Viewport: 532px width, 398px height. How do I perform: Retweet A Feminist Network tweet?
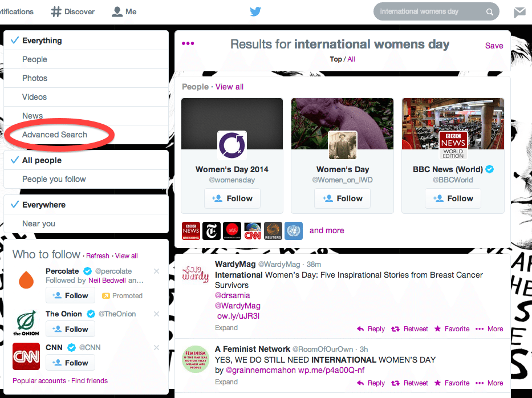tap(409, 383)
